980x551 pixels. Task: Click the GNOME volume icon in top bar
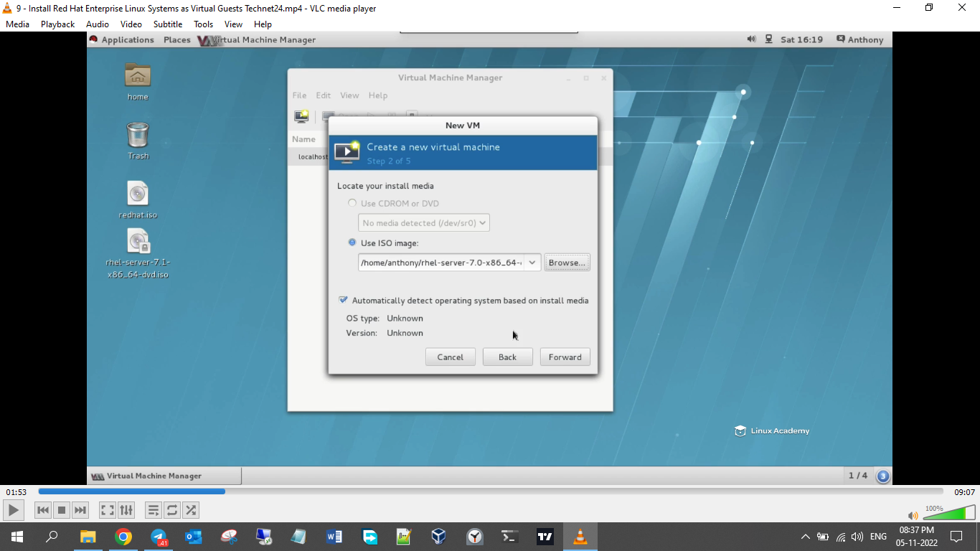751,39
